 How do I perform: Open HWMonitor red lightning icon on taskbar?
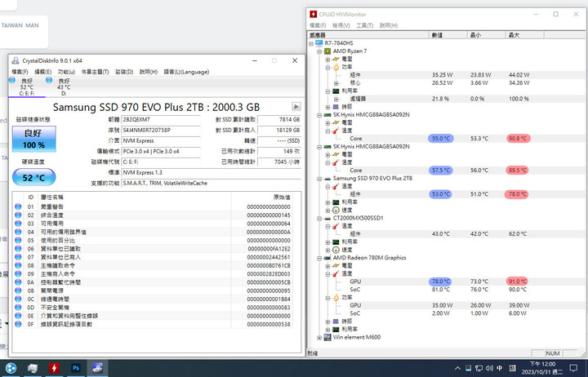(x=54, y=368)
